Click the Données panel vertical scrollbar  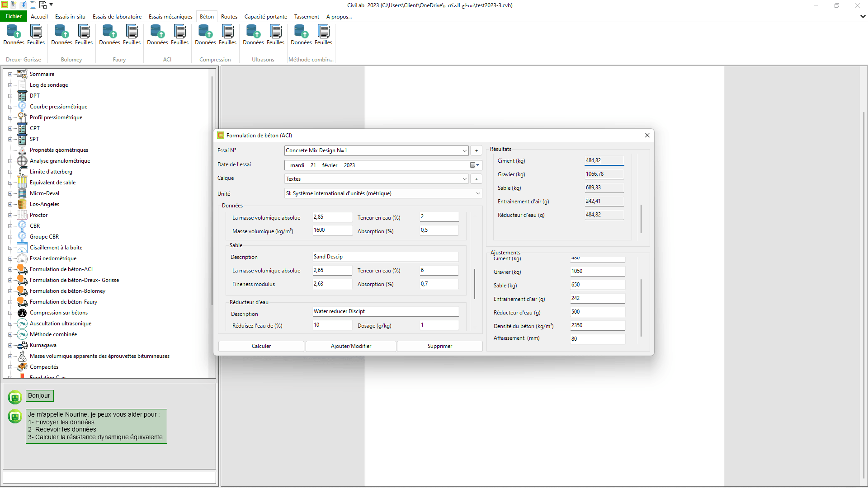click(475, 284)
